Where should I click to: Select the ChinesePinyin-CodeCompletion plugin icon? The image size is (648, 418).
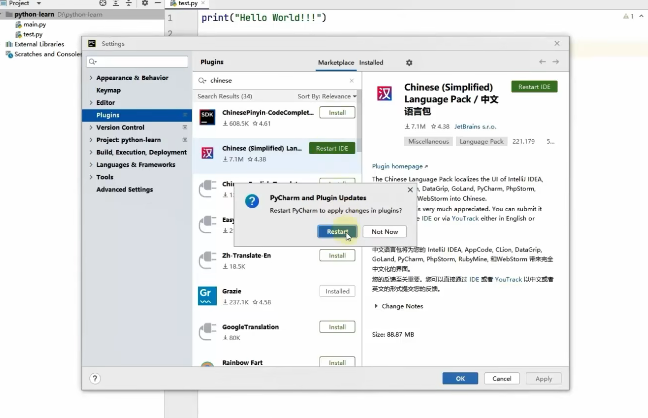207,117
